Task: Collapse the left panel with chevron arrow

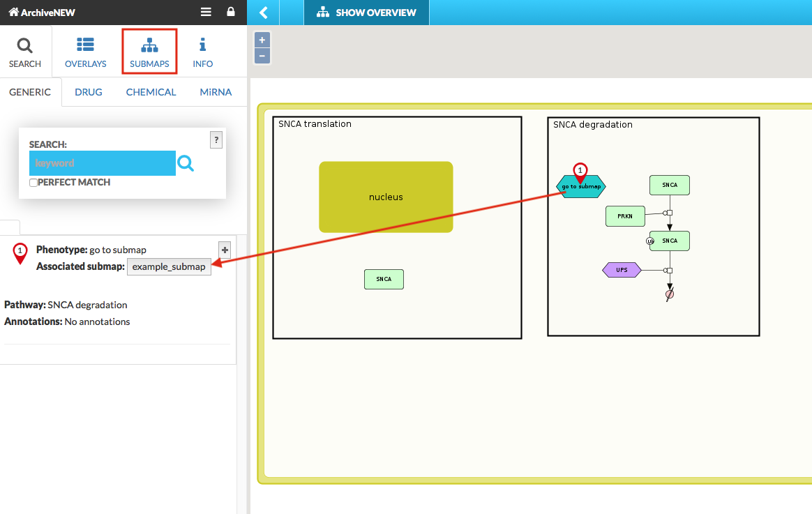Action: (264, 13)
